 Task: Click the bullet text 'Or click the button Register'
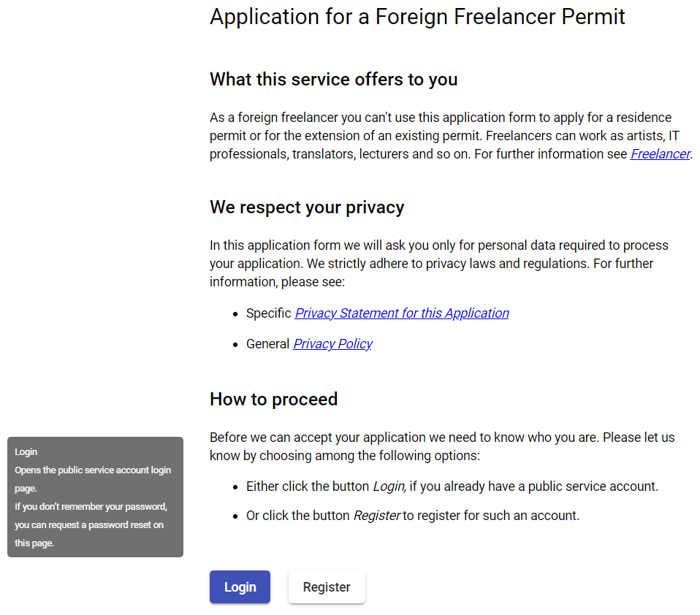[x=323, y=516]
